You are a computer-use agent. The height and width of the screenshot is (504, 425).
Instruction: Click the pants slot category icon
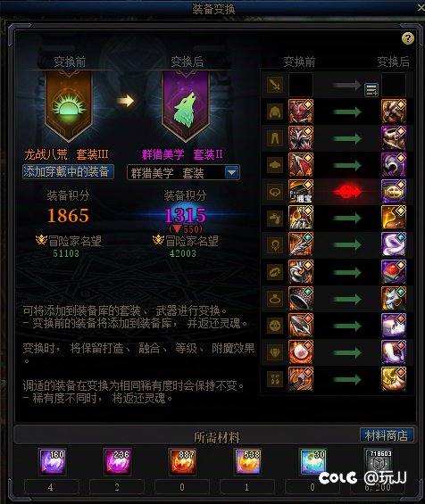pyautogui.click(x=275, y=138)
